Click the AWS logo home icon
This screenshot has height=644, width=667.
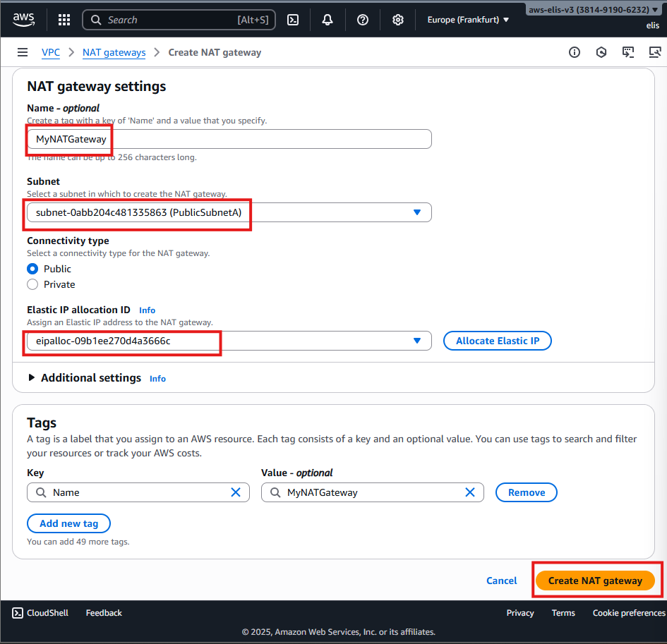tap(23, 19)
